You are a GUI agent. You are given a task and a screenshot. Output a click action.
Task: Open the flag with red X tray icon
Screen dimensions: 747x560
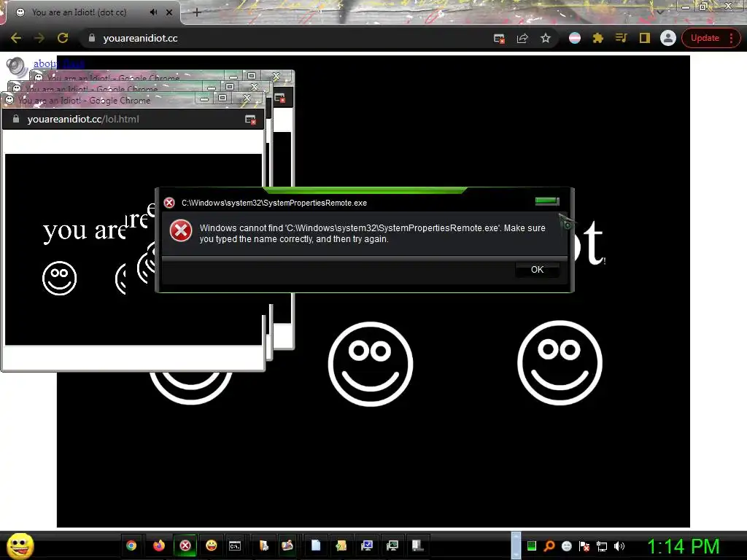click(x=584, y=546)
